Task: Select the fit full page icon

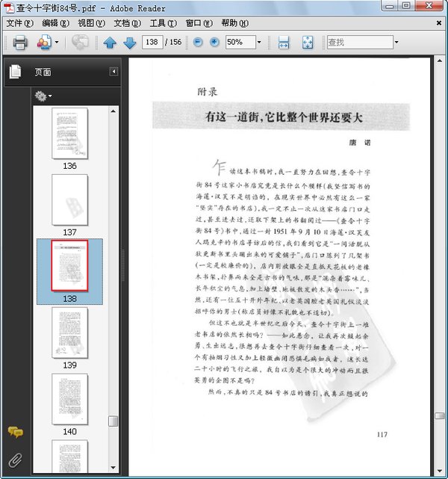Action: click(x=308, y=43)
